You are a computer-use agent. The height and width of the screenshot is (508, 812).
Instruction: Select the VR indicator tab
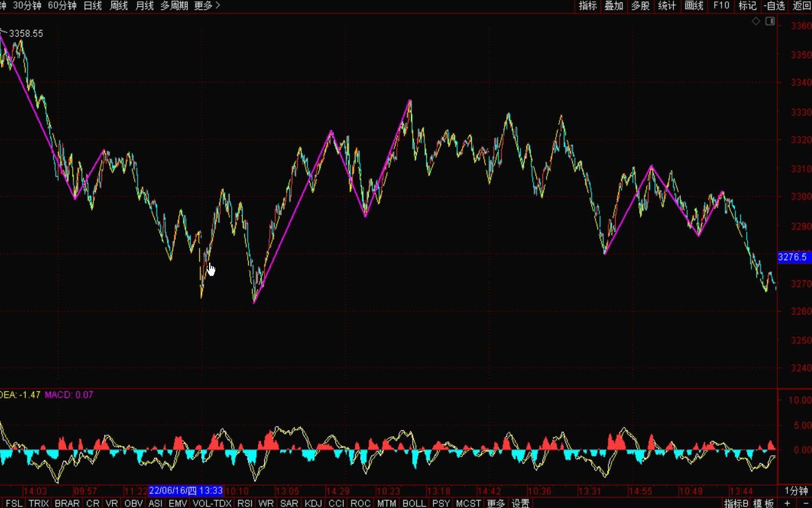112,503
